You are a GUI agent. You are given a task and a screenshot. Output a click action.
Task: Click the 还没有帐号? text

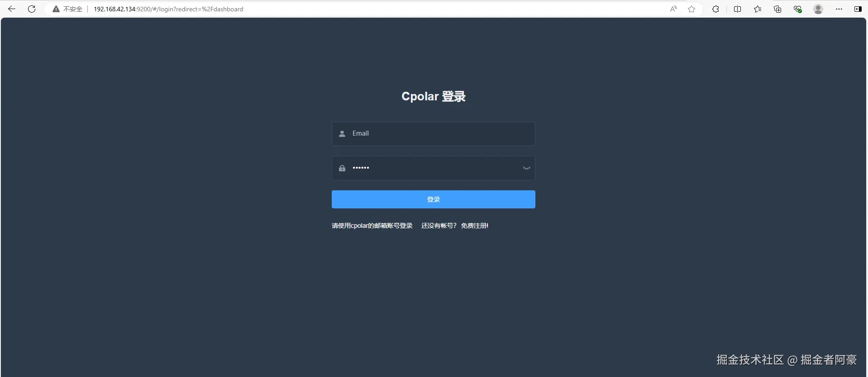click(439, 226)
